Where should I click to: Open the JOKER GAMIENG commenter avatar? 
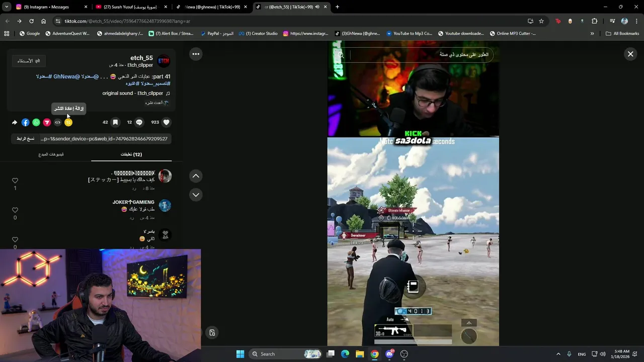click(x=165, y=205)
